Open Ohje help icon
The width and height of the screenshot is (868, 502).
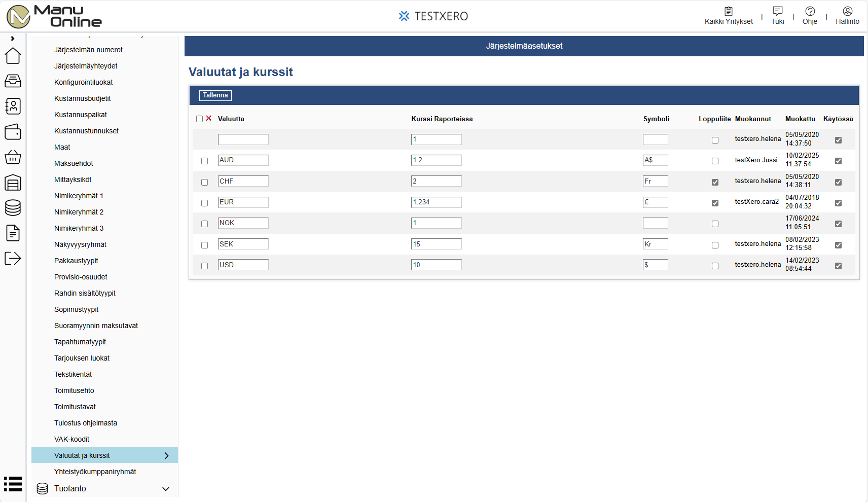[x=810, y=11]
